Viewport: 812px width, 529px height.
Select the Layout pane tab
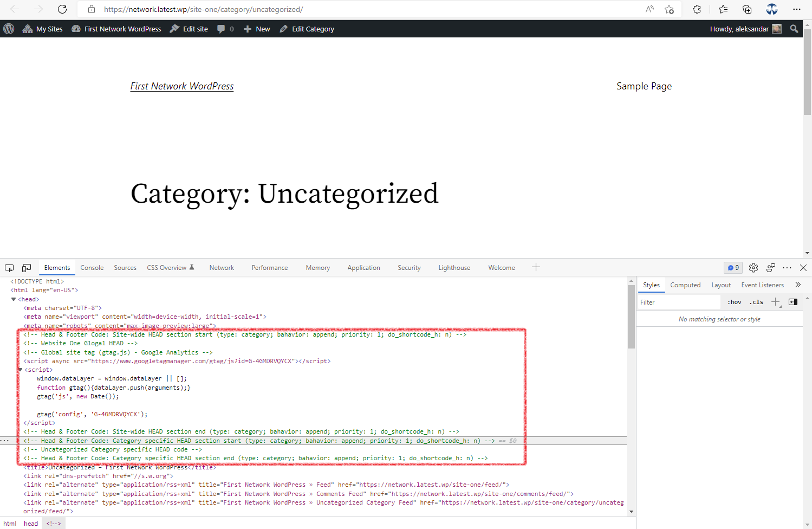click(721, 285)
